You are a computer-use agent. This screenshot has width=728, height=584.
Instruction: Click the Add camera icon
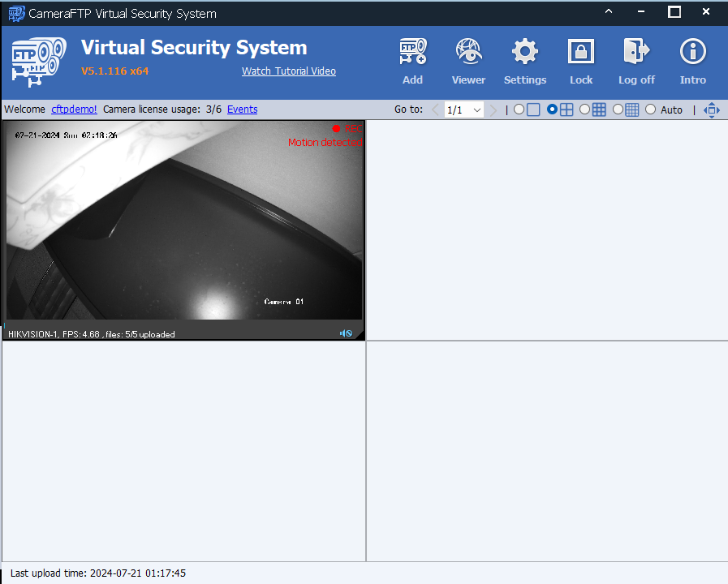412,54
